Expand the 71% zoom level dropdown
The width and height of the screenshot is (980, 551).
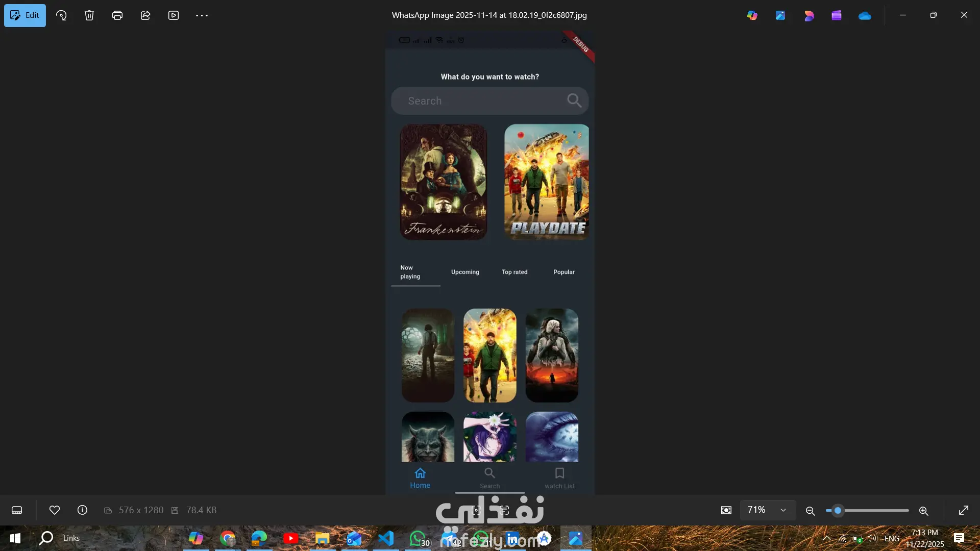(x=783, y=510)
